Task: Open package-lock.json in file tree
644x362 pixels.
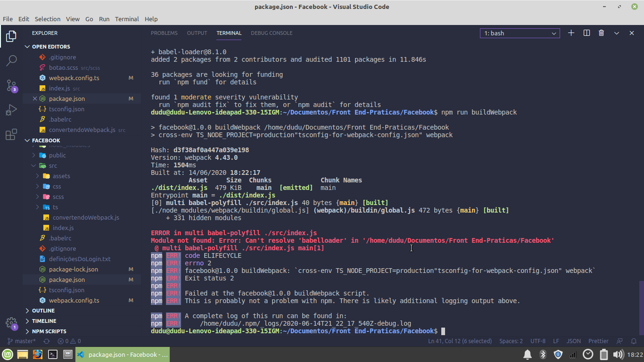Action: 82,269
